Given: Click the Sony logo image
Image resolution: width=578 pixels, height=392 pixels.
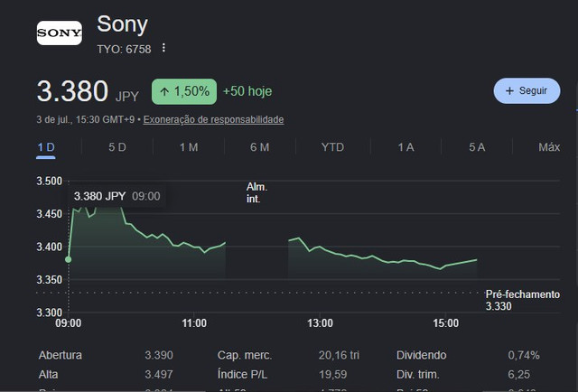Looking at the screenshot, I should tap(60, 33).
